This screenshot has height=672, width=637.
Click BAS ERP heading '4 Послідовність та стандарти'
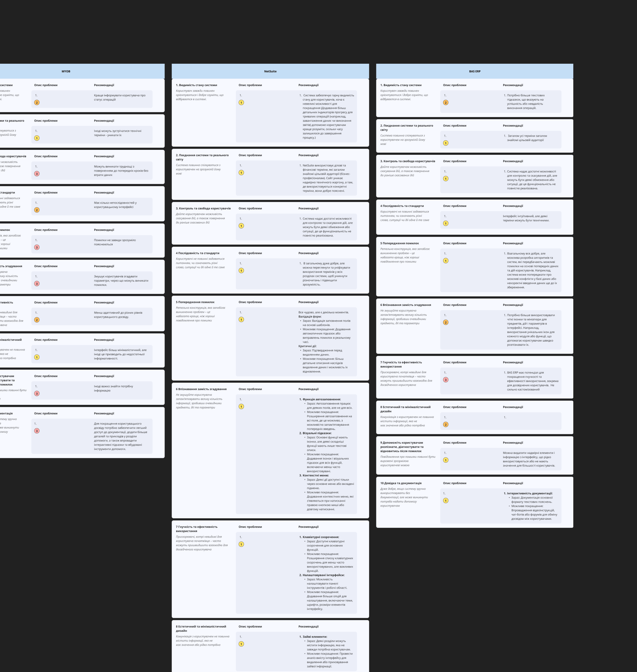(402, 206)
